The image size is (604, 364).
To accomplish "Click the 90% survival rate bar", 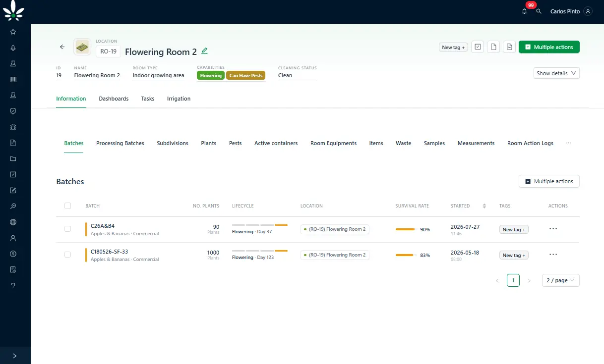I will point(405,229).
